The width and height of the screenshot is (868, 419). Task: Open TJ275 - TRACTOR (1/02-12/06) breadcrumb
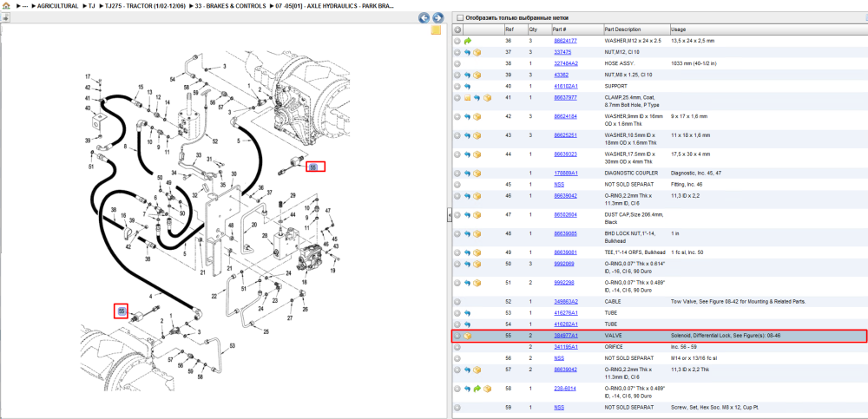(x=145, y=6)
